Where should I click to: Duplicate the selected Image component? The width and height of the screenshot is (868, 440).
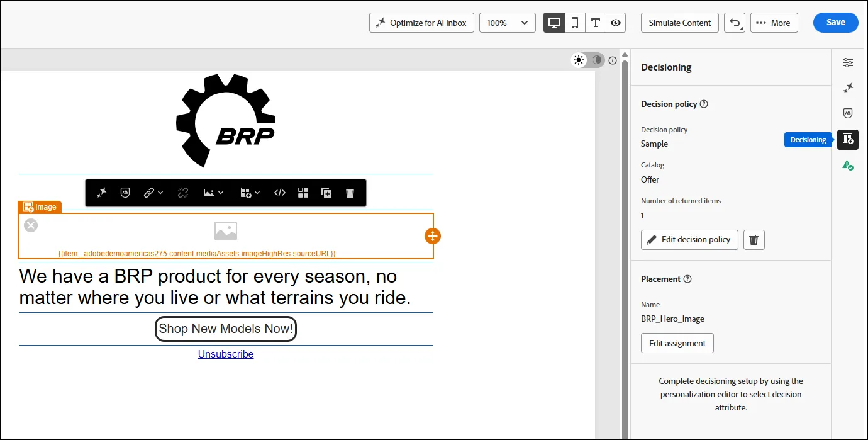[x=326, y=193]
